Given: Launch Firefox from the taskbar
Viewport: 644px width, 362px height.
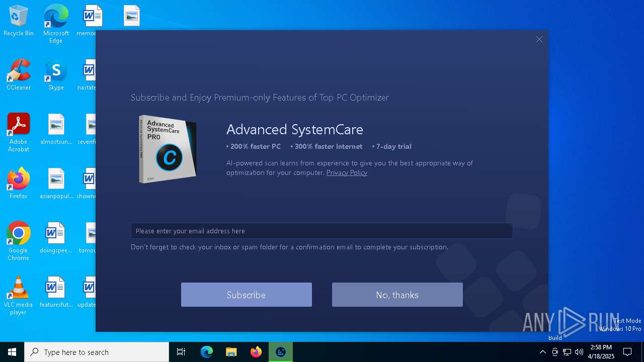Looking at the screenshot, I should click(x=256, y=352).
